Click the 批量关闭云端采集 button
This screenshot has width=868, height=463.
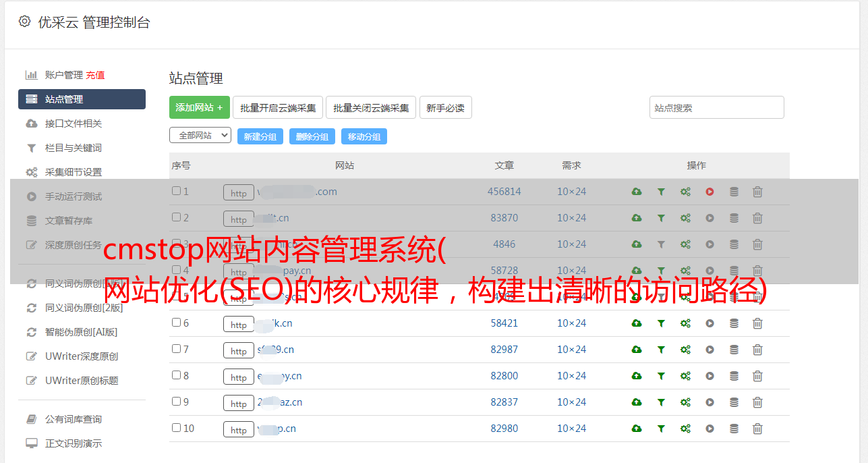point(371,107)
